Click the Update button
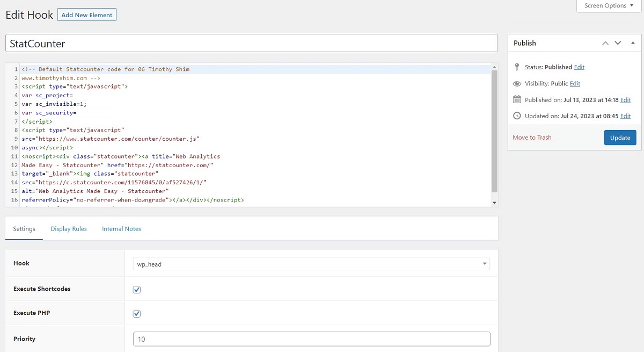 pos(620,138)
